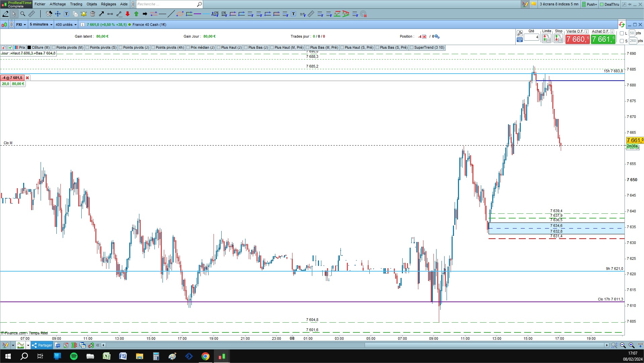Click the trash bin delete icon
The height and width of the screenshot is (363, 644).
[x=93, y=14]
